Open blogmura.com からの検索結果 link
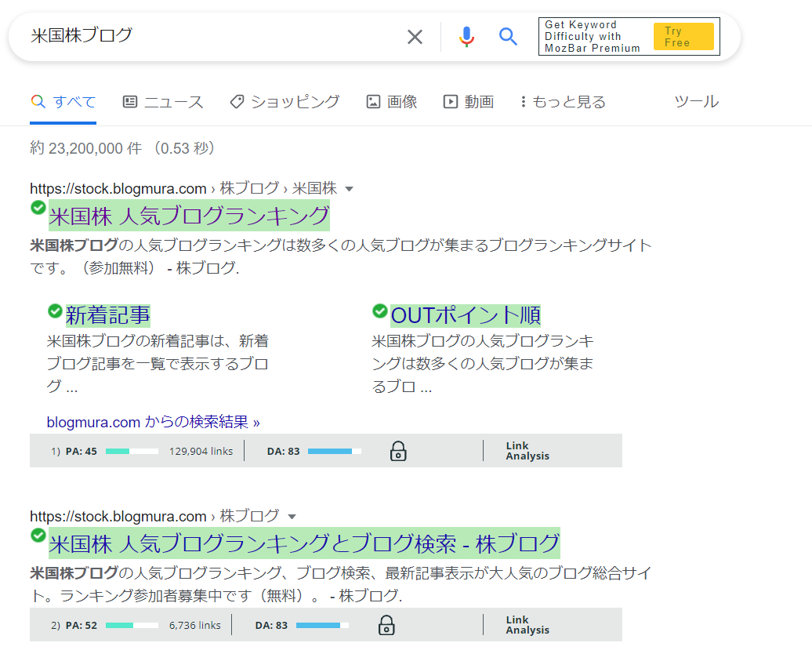This screenshot has height=672, width=812. tap(154, 423)
